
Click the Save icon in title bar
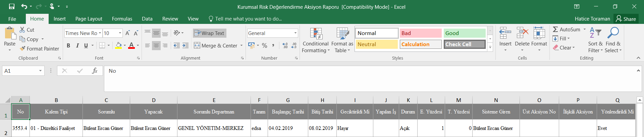point(12,6)
